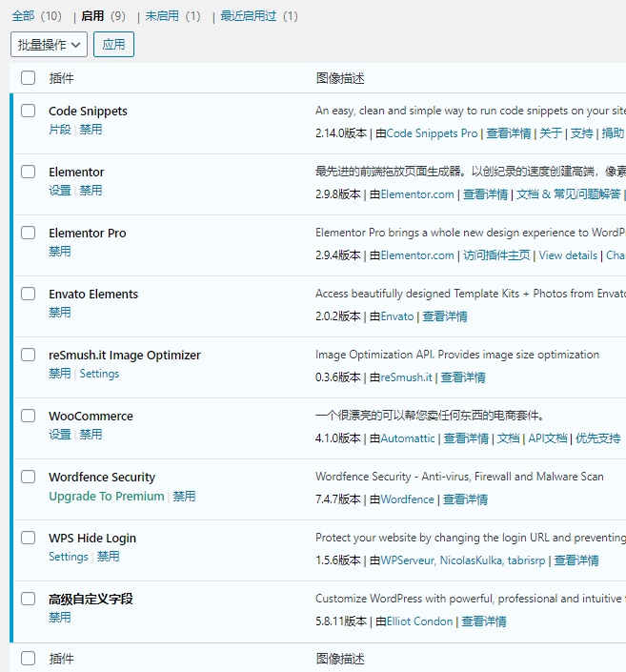View 查看详情 for Envato Elements
Screen dimensions: 626x672
click(445, 316)
